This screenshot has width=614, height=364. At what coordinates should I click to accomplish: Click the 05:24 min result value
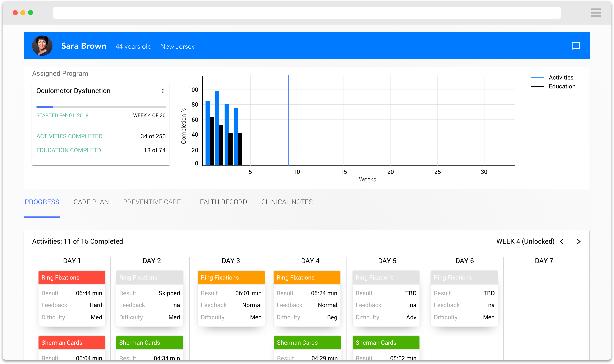pos(324,293)
